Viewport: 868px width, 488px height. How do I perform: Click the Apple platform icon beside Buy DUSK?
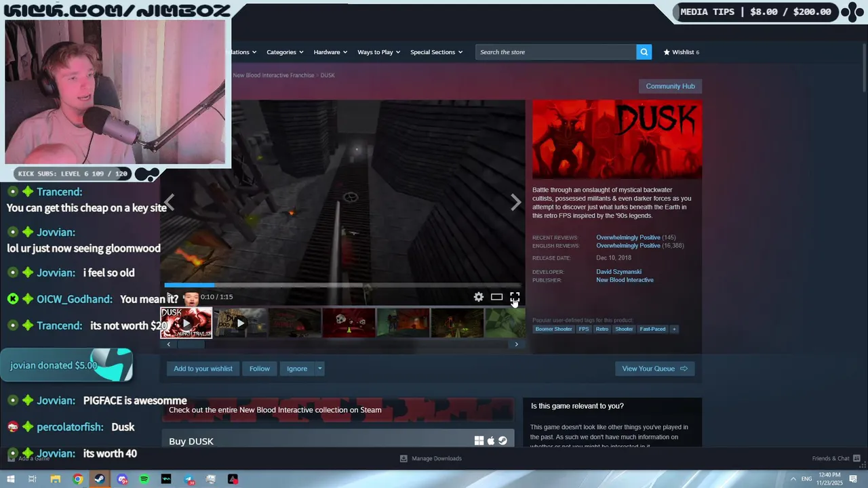tap(491, 441)
